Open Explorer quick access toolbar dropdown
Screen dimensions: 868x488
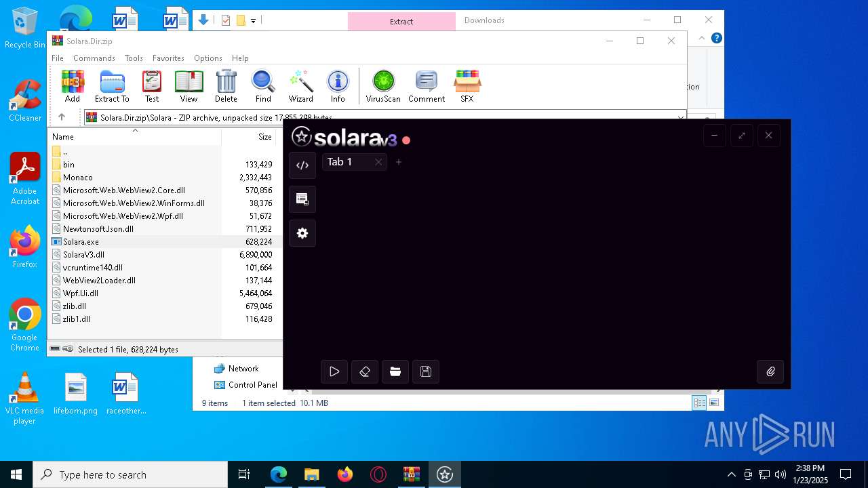253,21
